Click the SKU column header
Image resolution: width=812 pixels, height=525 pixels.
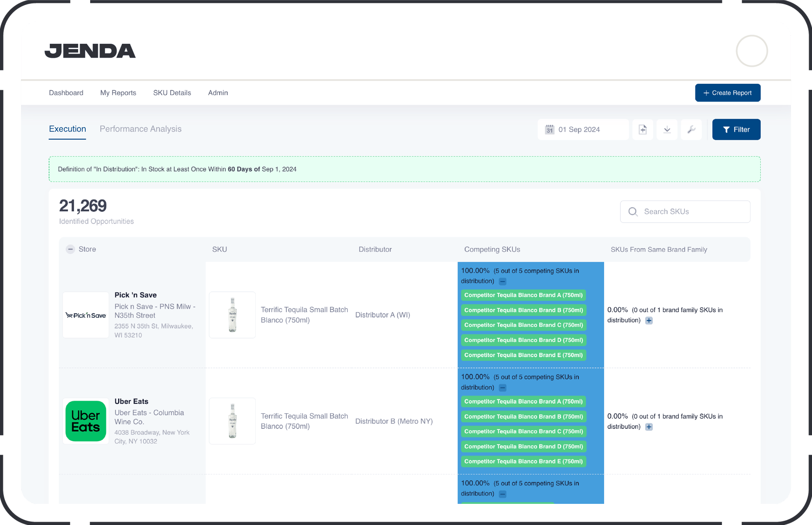(219, 249)
